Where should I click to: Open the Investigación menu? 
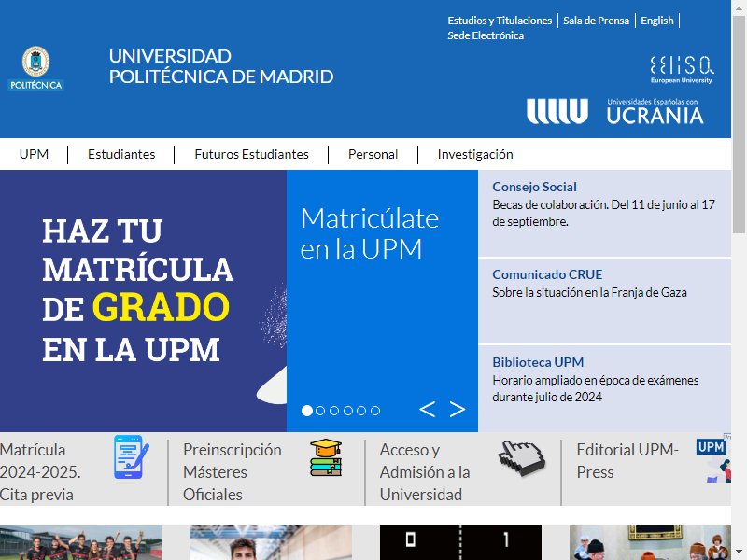click(475, 154)
